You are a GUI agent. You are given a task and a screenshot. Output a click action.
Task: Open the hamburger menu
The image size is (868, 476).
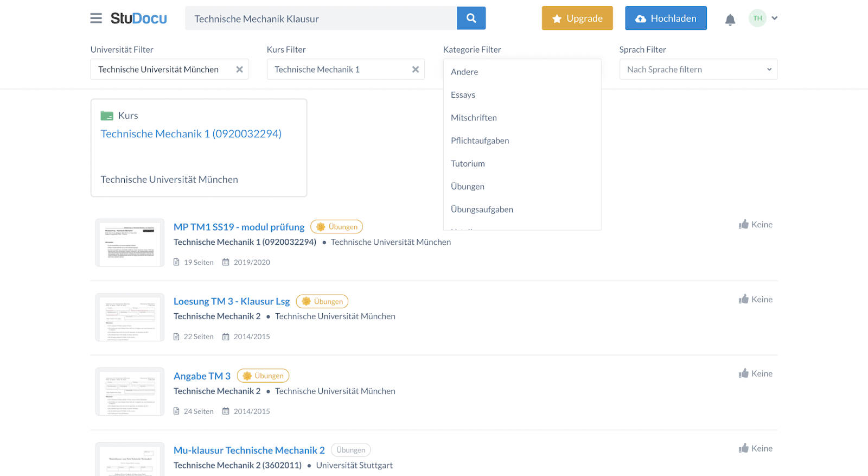(96, 18)
